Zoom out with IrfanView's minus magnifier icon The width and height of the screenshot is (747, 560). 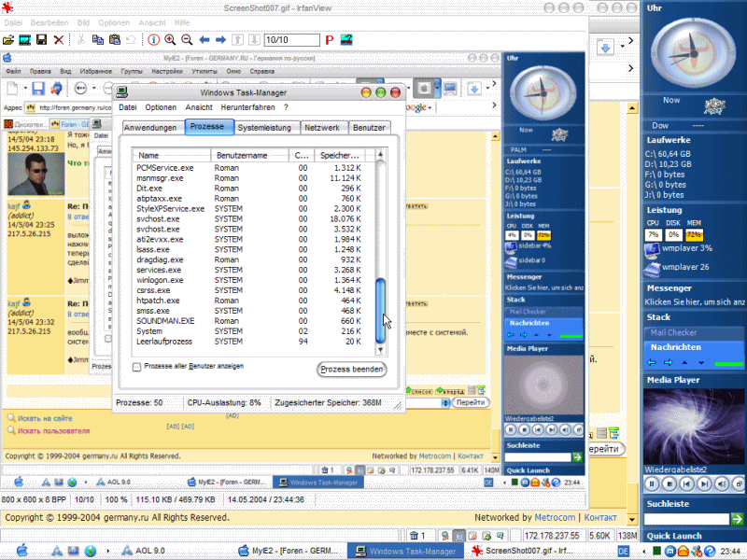coord(187,40)
